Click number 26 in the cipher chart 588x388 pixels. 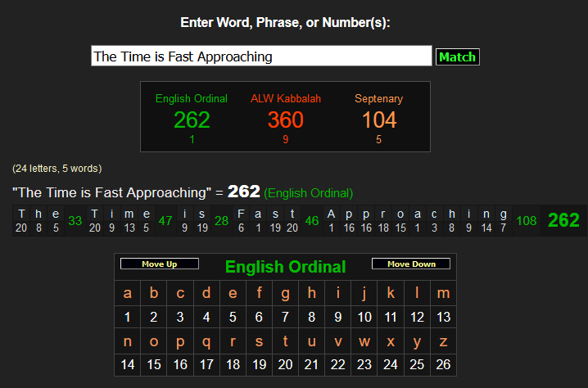[x=443, y=365]
